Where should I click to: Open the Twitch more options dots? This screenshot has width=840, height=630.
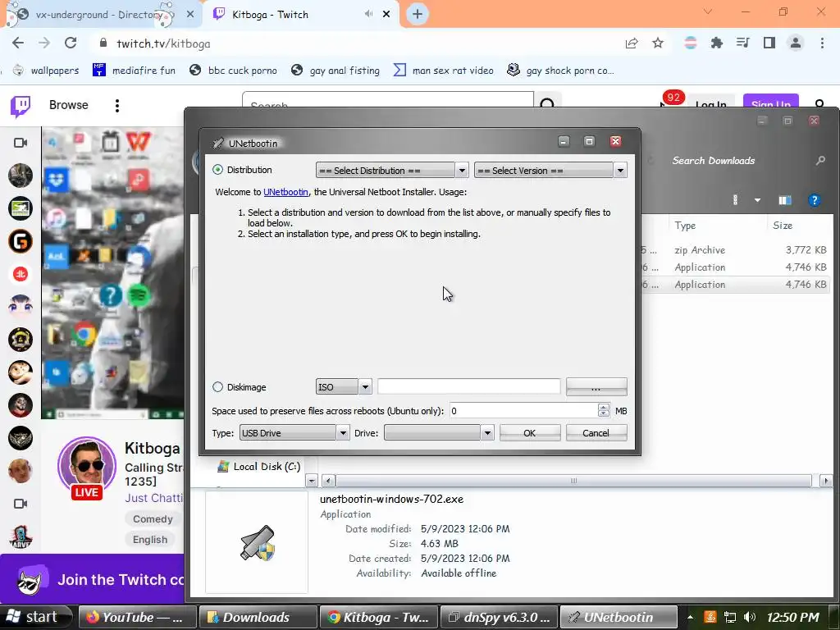point(116,106)
